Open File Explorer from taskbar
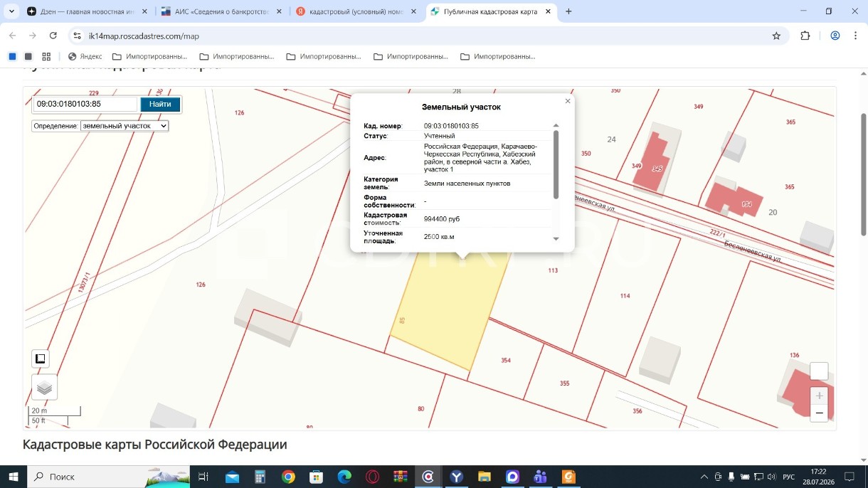868x488 pixels. point(484,477)
